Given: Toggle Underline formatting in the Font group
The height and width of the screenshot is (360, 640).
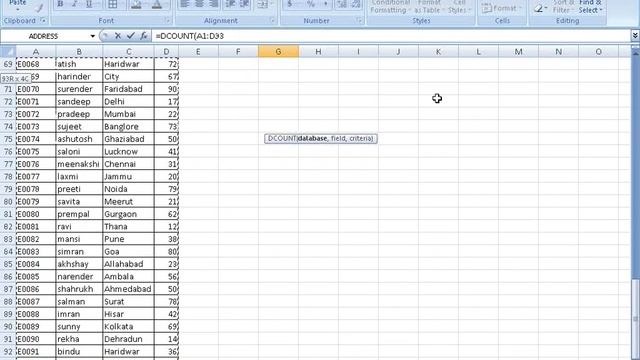Looking at the screenshot, I should (x=89, y=4).
